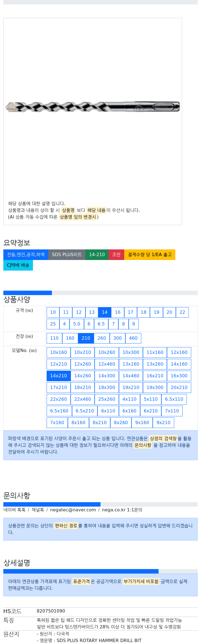Select the 6.5 mm diameter option
201x644 pixels.
tap(101, 324)
